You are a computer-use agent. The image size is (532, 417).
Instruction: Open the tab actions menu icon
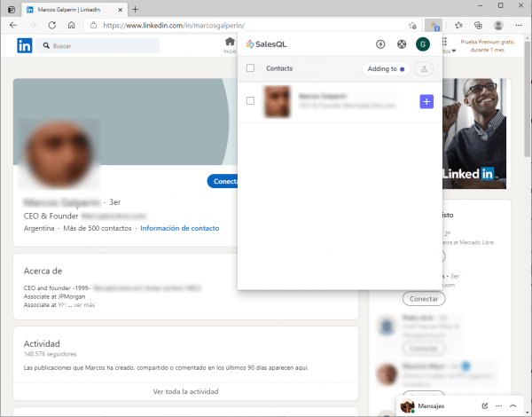click(x=12, y=10)
